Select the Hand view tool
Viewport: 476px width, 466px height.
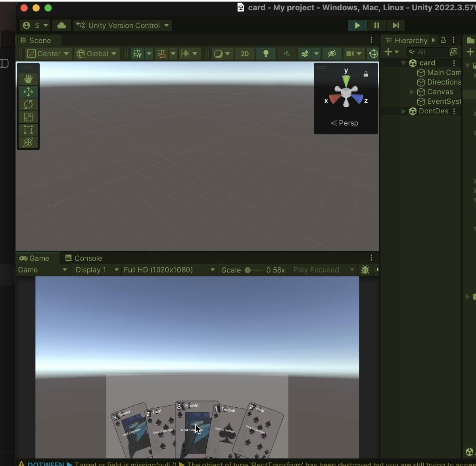pos(28,79)
